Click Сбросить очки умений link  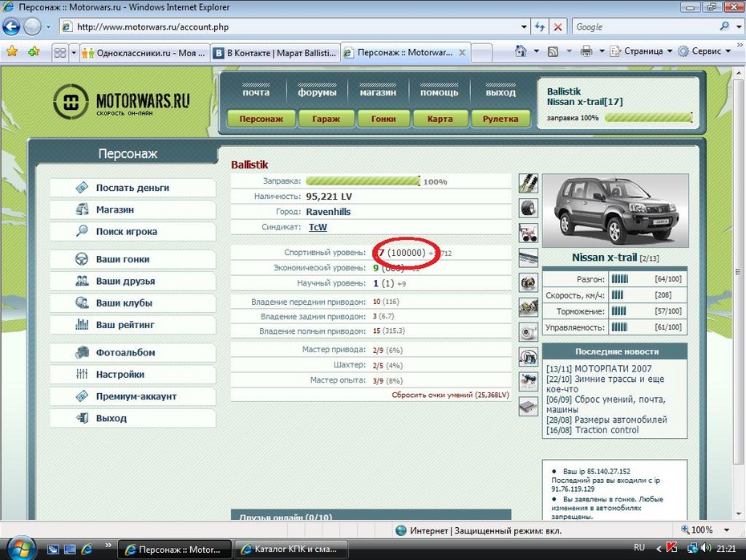pos(451,395)
